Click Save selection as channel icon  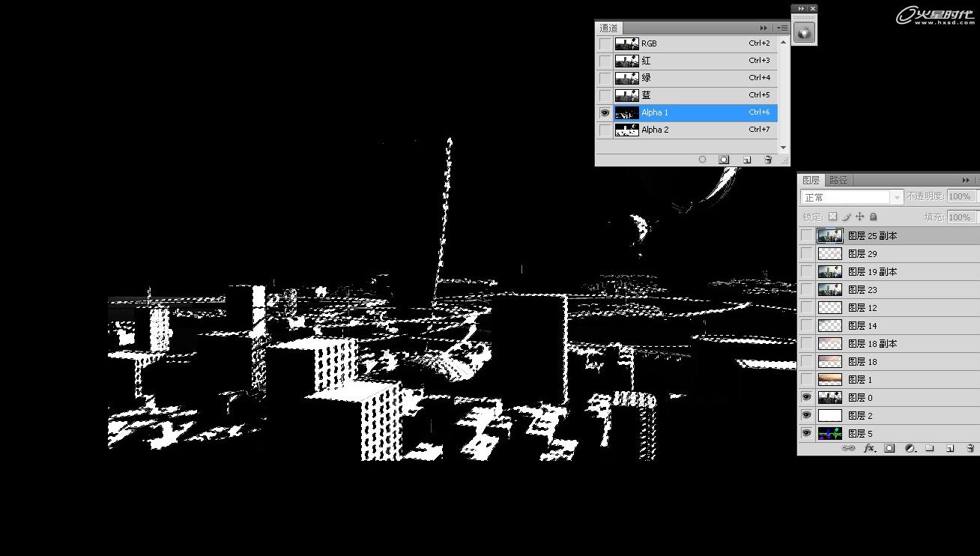[723, 159]
